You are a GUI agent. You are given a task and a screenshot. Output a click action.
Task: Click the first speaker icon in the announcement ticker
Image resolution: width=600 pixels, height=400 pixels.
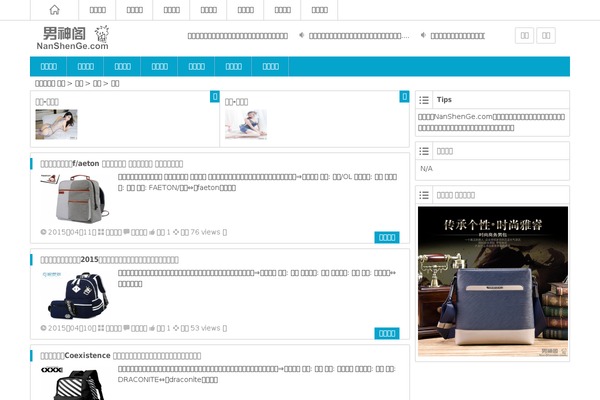(302, 35)
